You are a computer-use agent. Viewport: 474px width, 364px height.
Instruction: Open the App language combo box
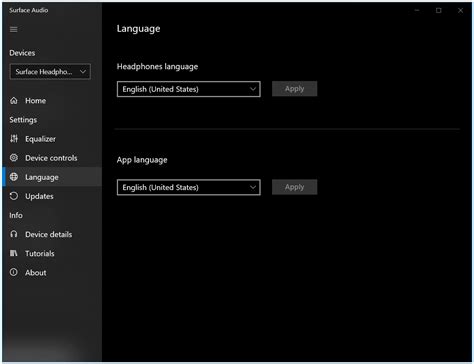point(189,187)
